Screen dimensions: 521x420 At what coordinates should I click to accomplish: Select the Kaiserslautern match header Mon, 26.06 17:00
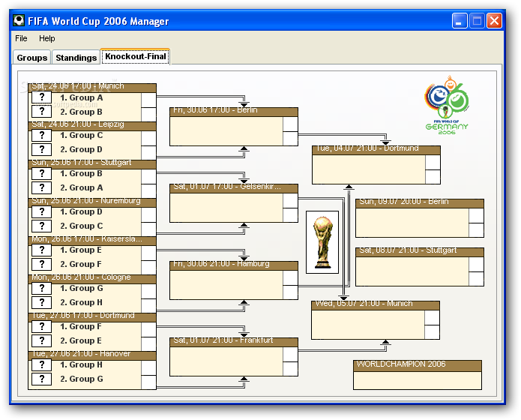point(92,241)
